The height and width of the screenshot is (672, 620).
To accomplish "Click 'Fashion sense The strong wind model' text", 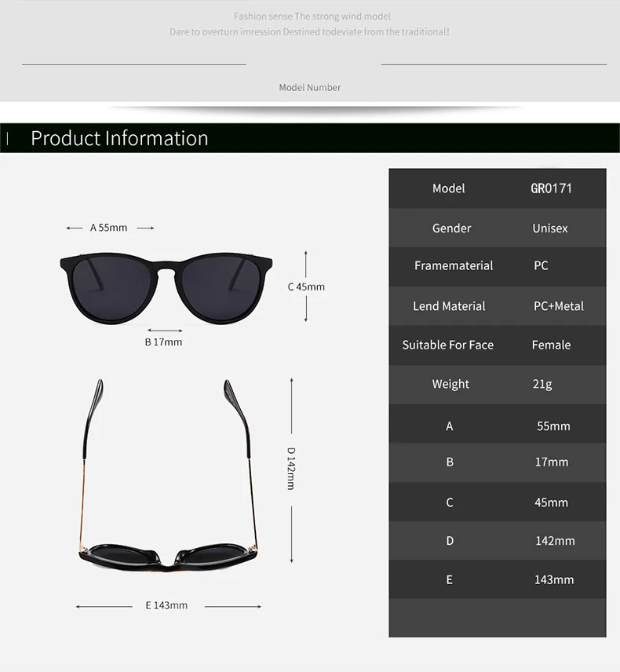I will (x=312, y=16).
